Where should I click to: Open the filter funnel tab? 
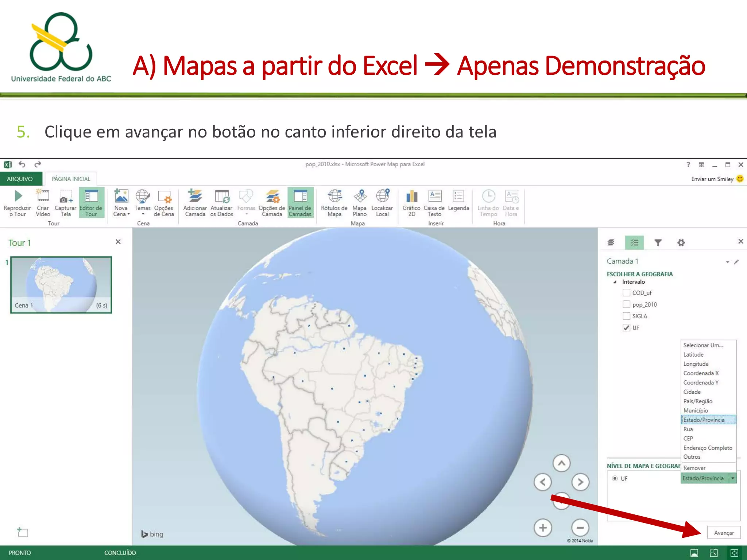pos(658,242)
